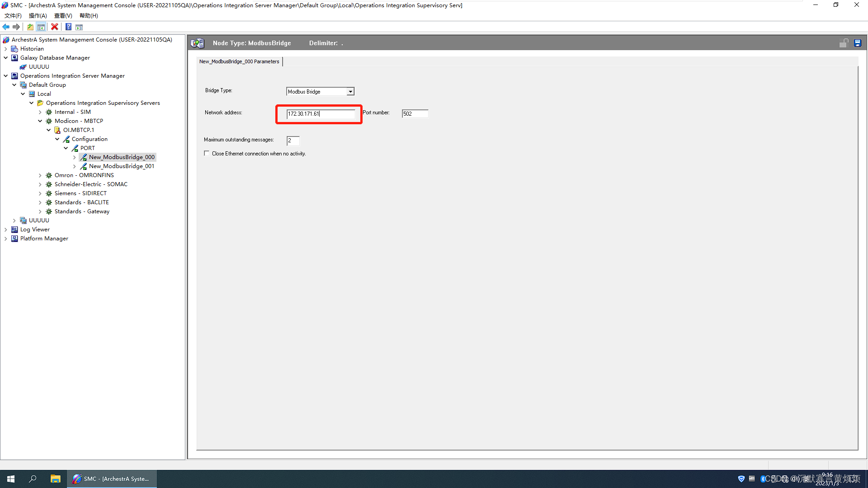Screen dimensions: 868x488
Task: Expand the Historian tree node
Action: (x=5, y=49)
